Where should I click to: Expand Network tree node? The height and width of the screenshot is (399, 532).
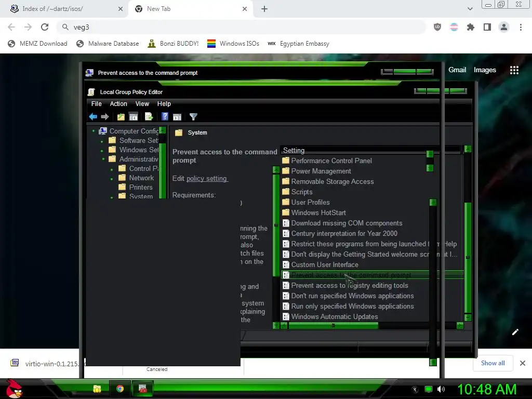tap(112, 178)
